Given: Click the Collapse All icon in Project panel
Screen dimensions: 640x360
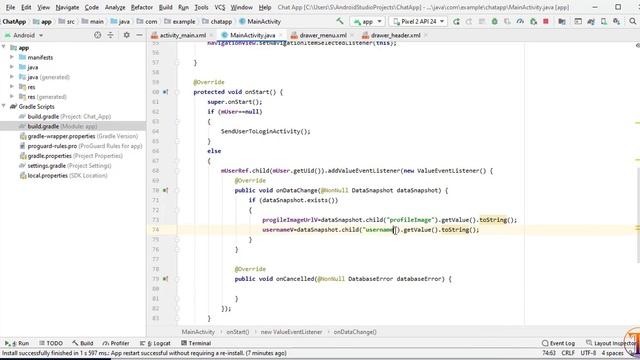Looking at the screenshot, I should click(111, 36).
